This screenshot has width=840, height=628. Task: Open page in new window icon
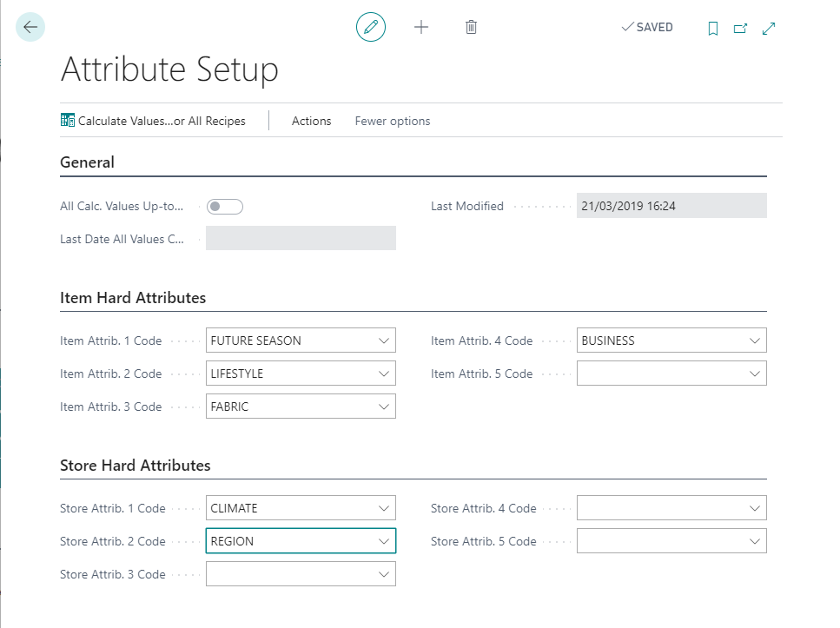pyautogui.click(x=740, y=29)
